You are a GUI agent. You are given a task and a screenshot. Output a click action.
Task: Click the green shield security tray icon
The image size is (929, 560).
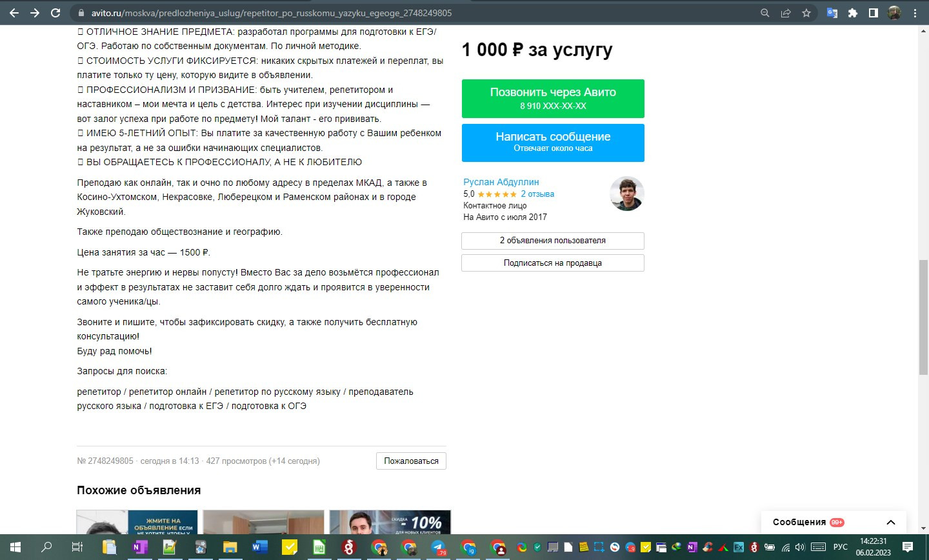[537, 547]
